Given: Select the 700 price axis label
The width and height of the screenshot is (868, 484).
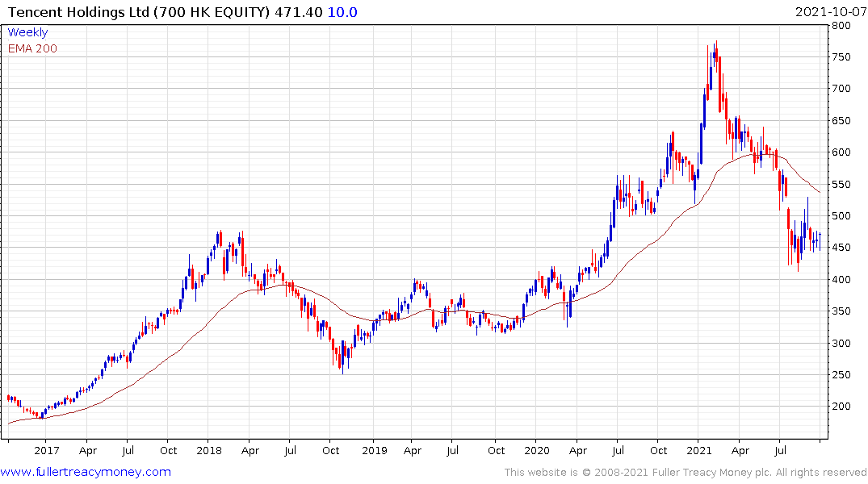Looking at the screenshot, I should [841, 89].
